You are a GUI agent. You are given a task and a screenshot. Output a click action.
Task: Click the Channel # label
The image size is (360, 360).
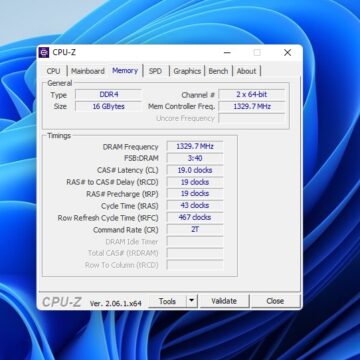198,95
